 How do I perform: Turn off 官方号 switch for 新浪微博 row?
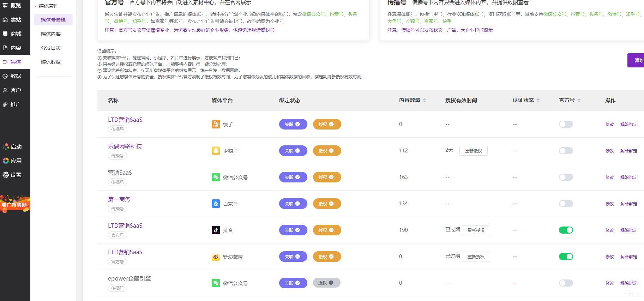566,257
